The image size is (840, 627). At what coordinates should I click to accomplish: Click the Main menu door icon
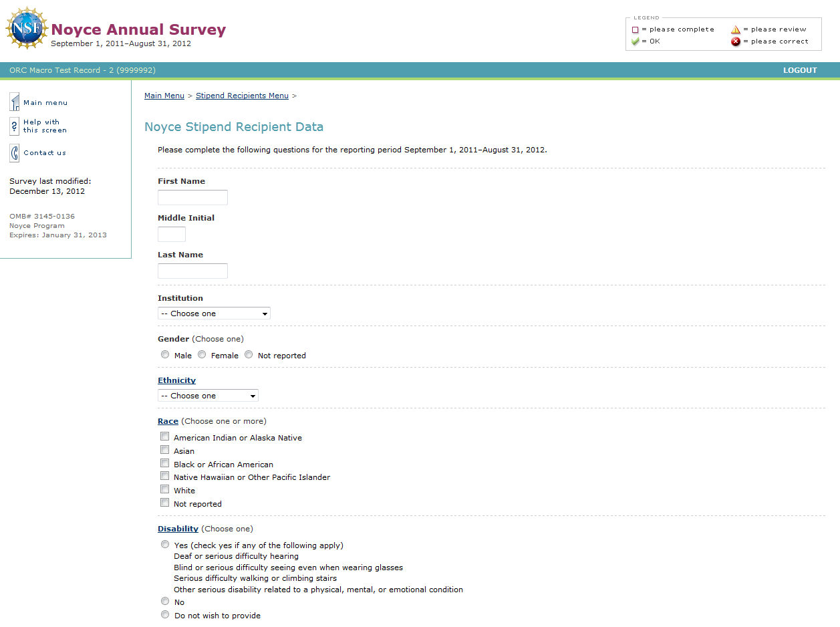pyautogui.click(x=14, y=102)
